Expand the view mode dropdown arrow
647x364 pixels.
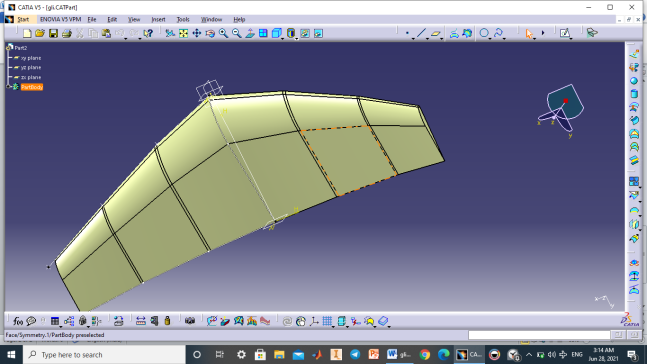pyautogui.click(x=296, y=38)
